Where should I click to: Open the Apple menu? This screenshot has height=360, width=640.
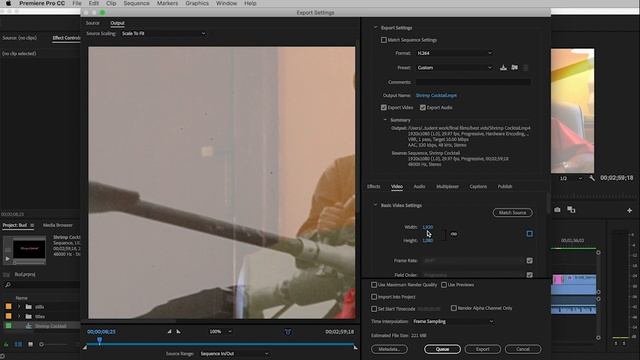pos(8,3)
